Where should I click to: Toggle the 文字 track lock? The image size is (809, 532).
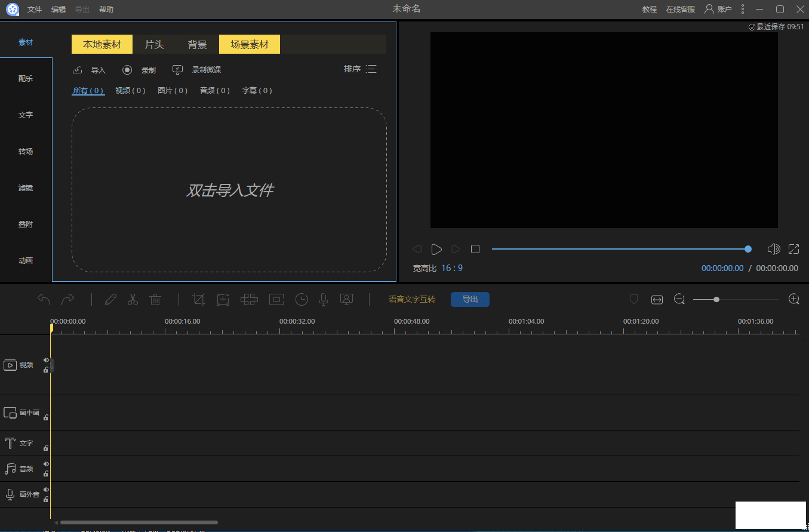click(x=46, y=448)
